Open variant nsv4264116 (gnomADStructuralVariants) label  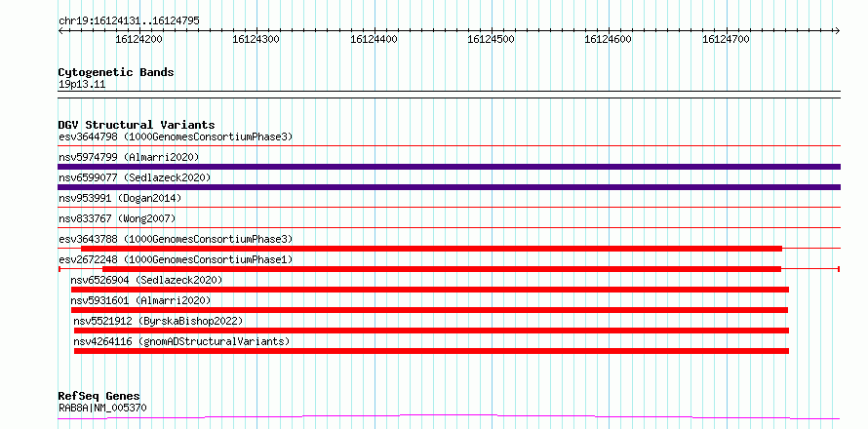point(181,341)
